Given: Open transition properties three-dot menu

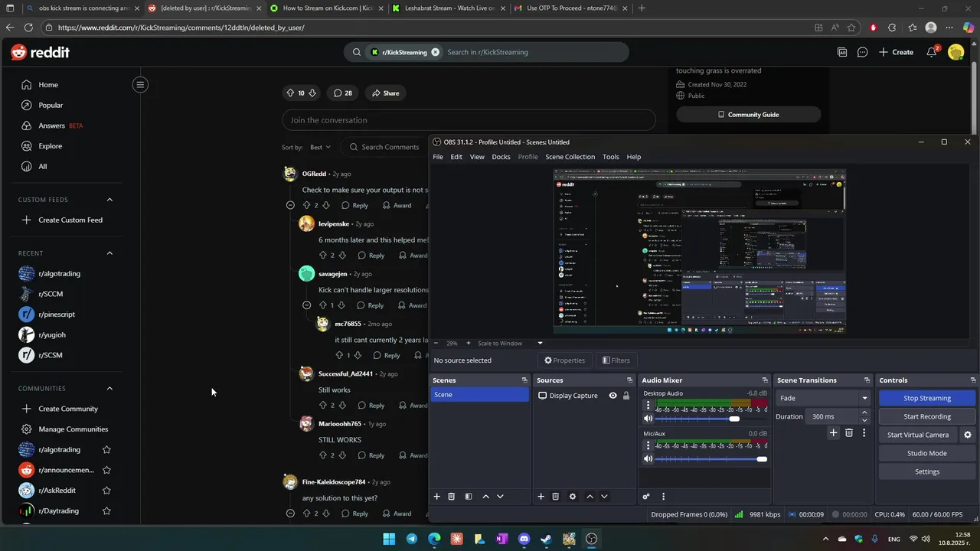Looking at the screenshot, I should 864,433.
